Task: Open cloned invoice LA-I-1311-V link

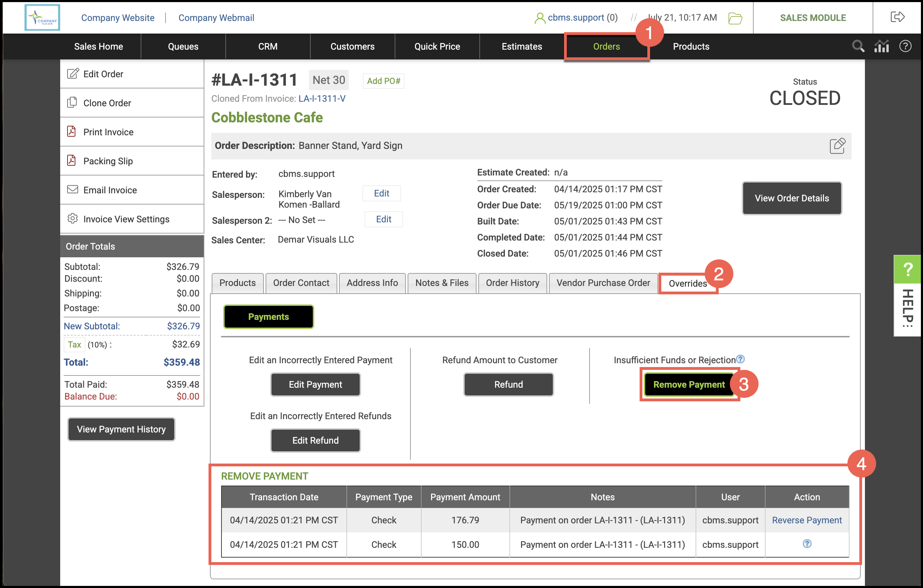Action: tap(322, 99)
